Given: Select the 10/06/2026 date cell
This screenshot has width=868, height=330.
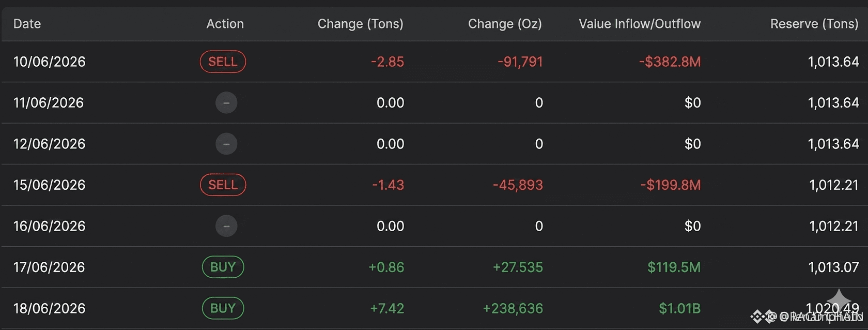Looking at the screenshot, I should click(x=49, y=62).
